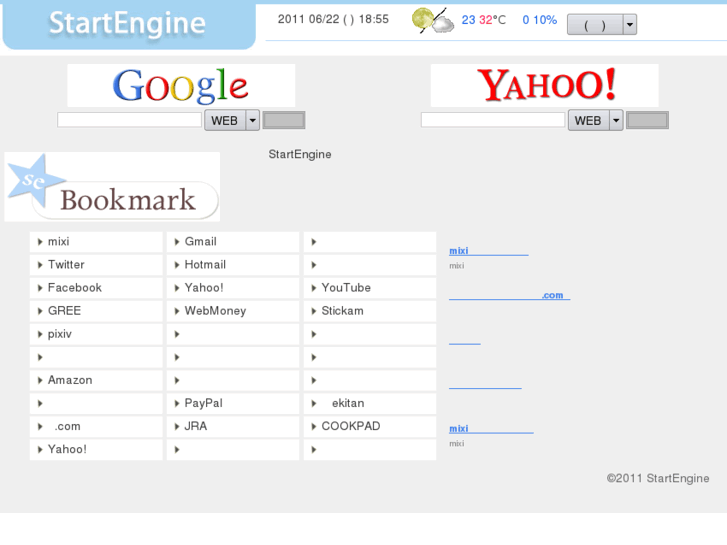The image size is (727, 545).
Task: Click the lower mixi headline link near the footer
Action: point(491,429)
